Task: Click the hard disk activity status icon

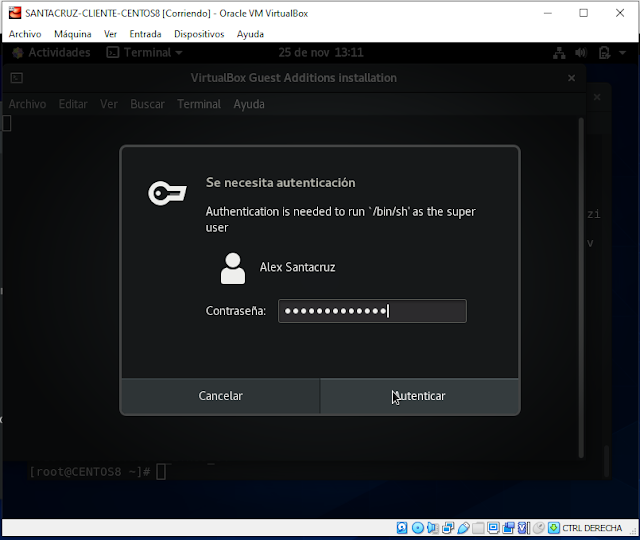Action: coord(402,528)
